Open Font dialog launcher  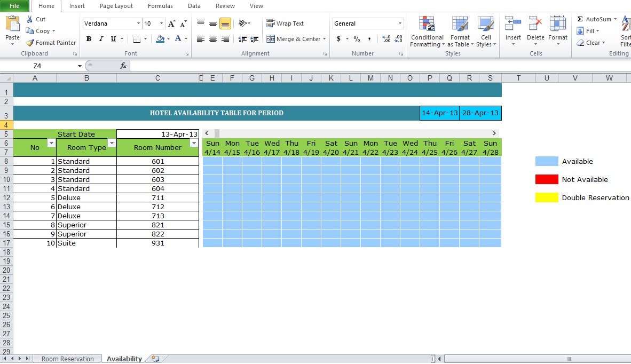tap(186, 54)
